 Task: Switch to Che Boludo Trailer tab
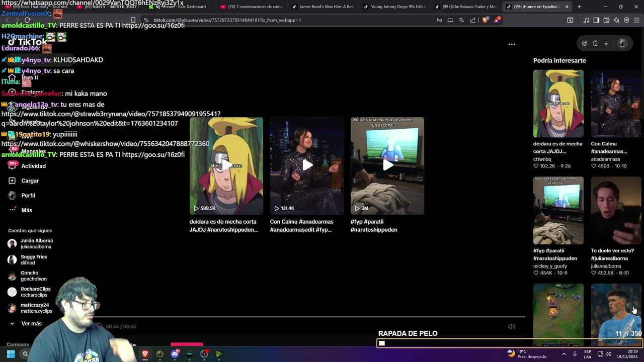coord(465,7)
